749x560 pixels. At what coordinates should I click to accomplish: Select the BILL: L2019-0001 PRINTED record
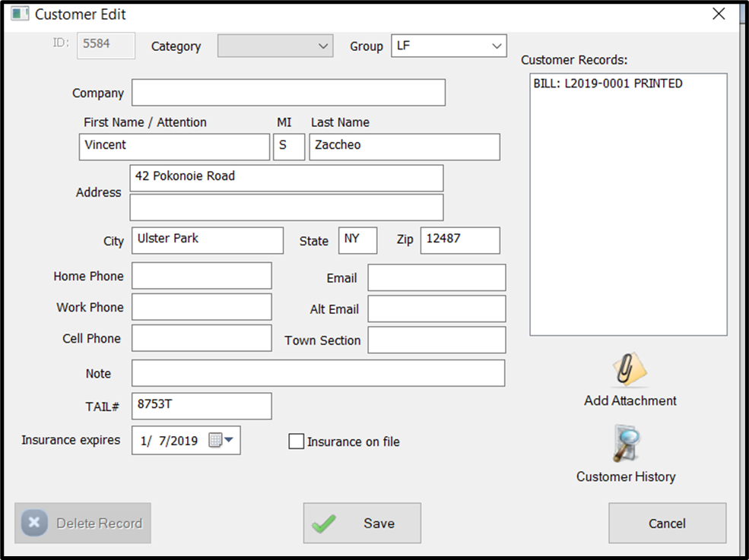click(x=608, y=84)
